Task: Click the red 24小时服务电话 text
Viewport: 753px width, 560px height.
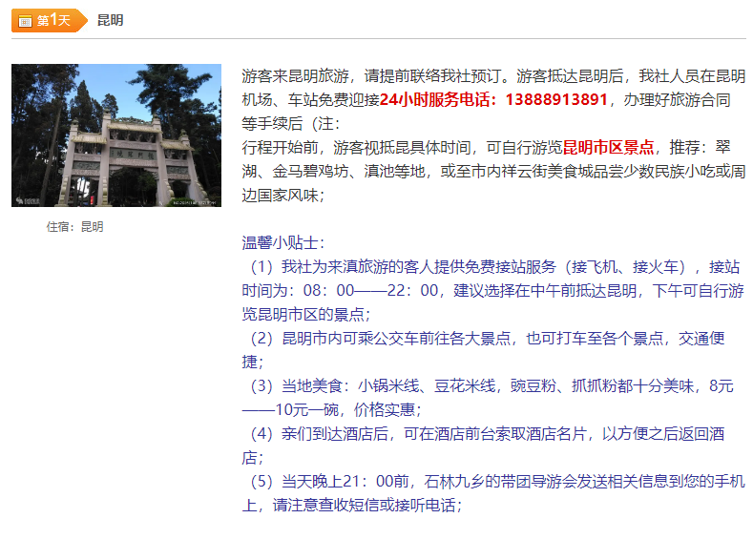Action: tap(439, 100)
